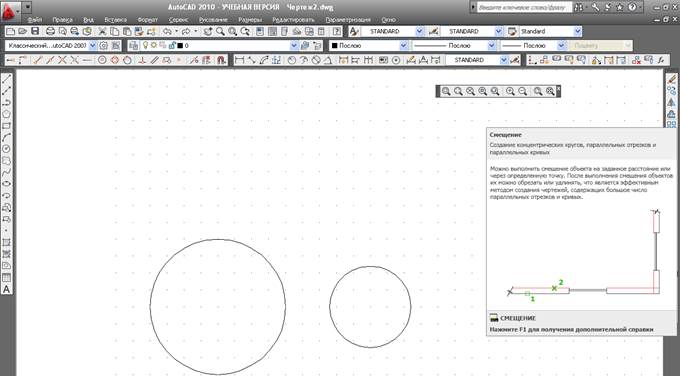Open the Вставка menu

click(116, 20)
